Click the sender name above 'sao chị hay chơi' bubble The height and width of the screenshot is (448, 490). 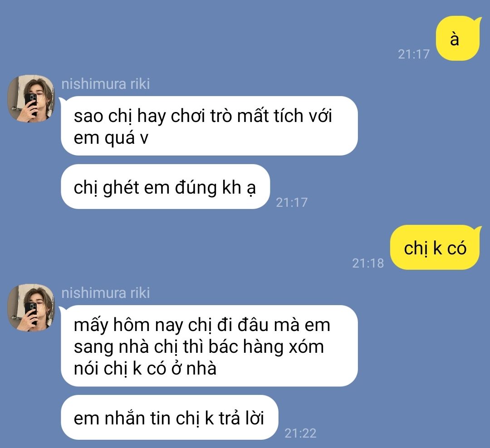(x=106, y=84)
